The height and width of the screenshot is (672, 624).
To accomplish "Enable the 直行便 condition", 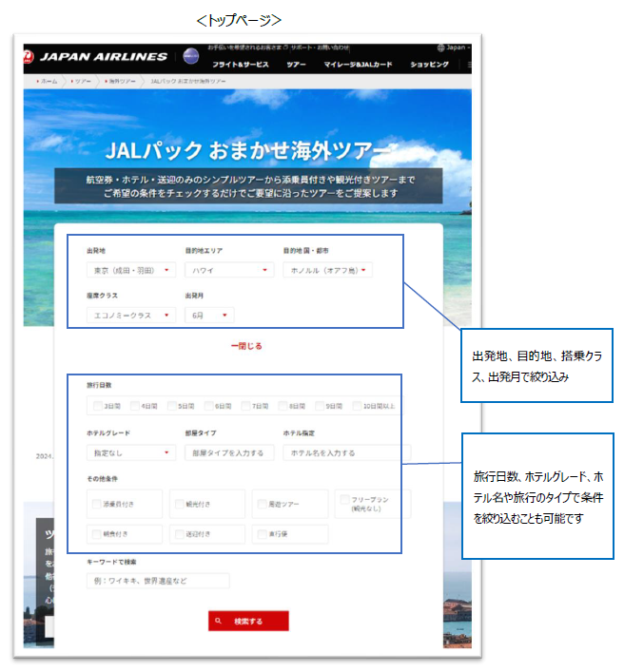I will tap(262, 534).
